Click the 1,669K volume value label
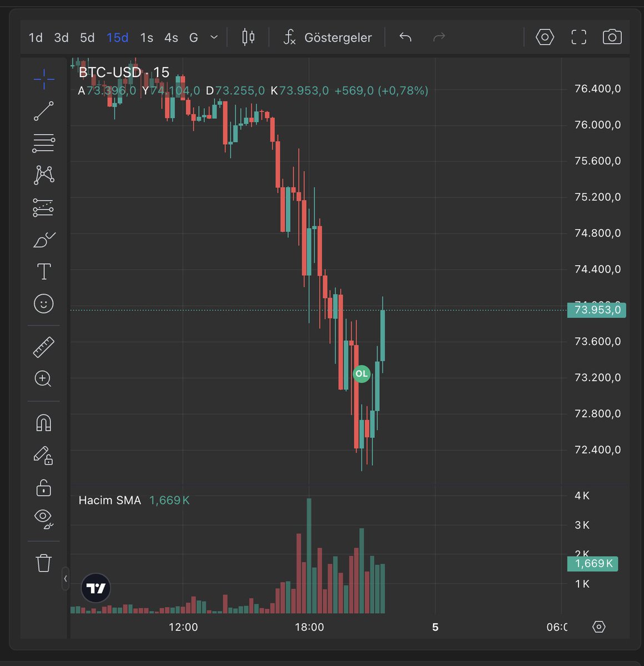The width and height of the screenshot is (644, 666). tap(592, 563)
